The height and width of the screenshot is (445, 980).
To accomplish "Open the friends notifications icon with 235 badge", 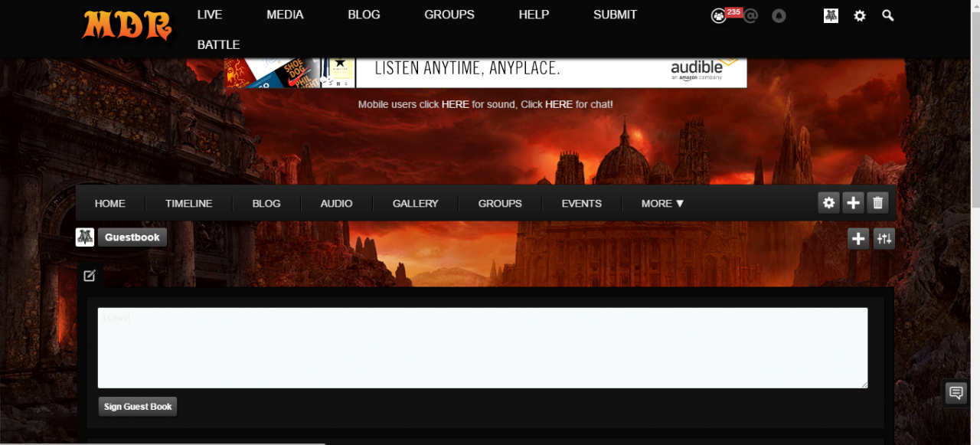I will pos(719,15).
